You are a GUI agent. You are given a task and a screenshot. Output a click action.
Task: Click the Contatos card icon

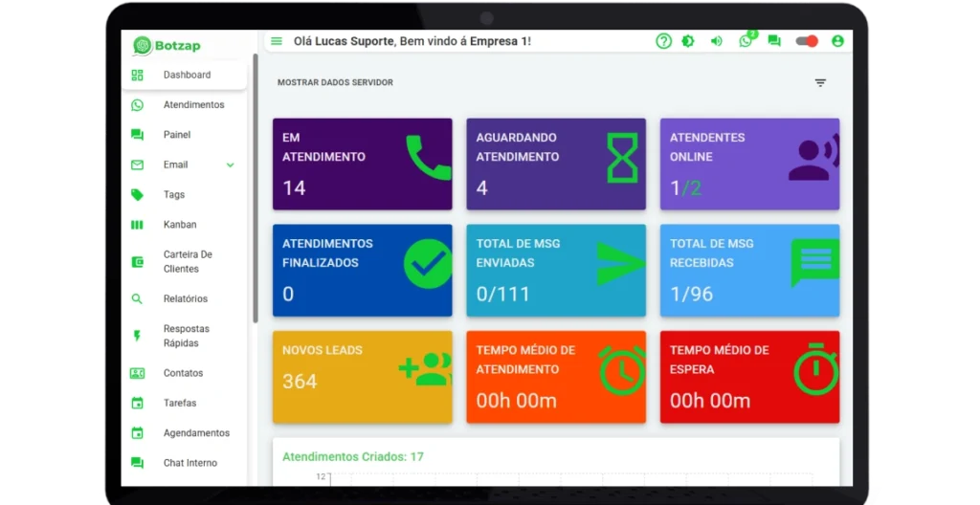tap(138, 373)
